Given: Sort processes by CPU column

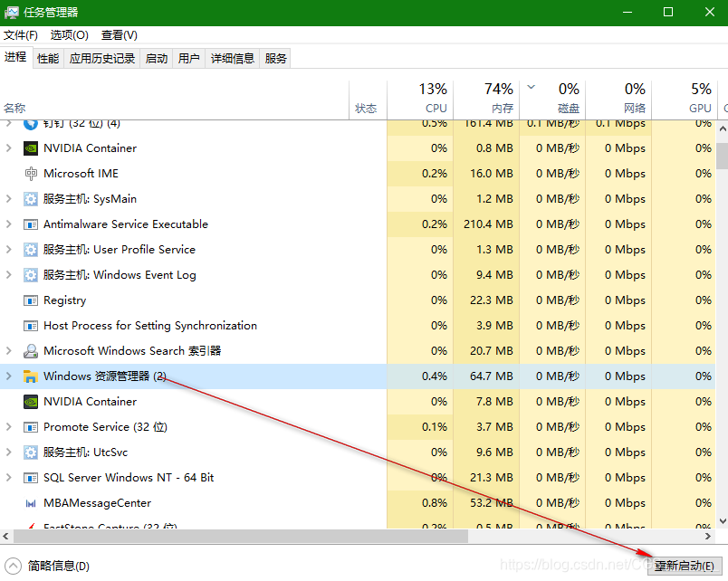Looking at the screenshot, I should point(420,100).
